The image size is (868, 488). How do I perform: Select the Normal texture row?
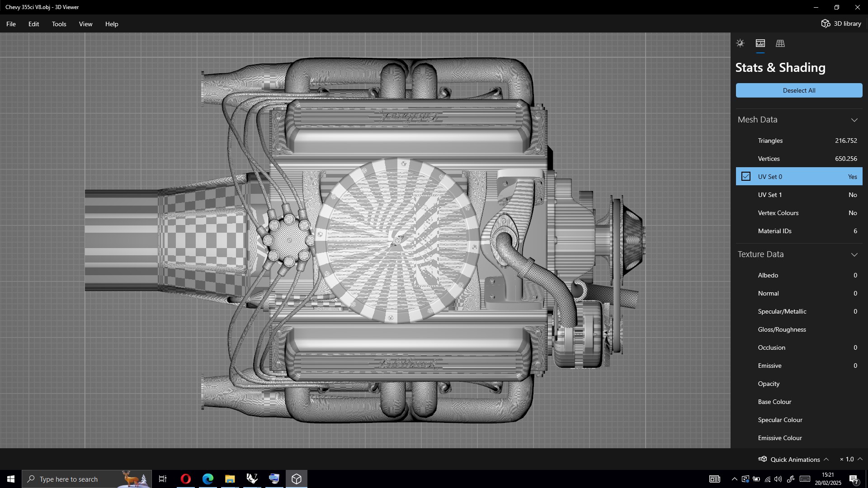click(799, 293)
